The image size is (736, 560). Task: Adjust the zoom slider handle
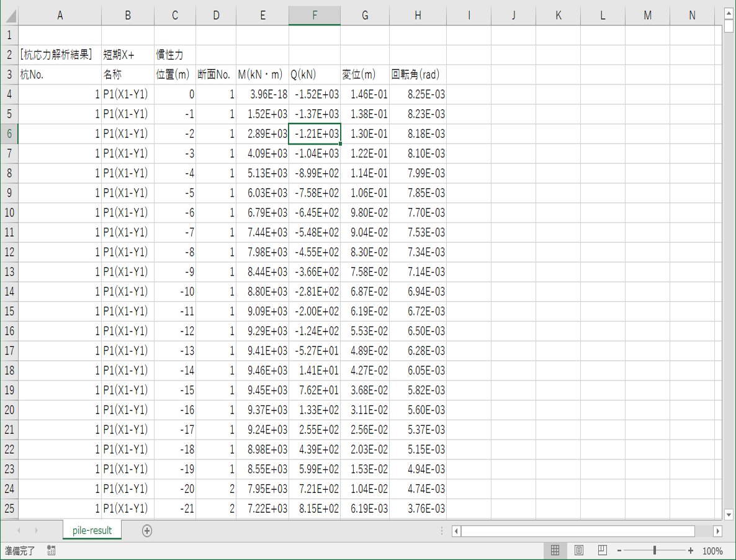[654, 550]
